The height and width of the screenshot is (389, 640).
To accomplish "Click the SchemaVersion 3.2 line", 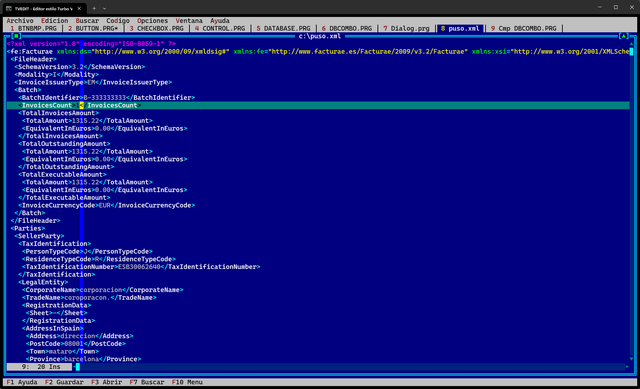I will 79,67.
